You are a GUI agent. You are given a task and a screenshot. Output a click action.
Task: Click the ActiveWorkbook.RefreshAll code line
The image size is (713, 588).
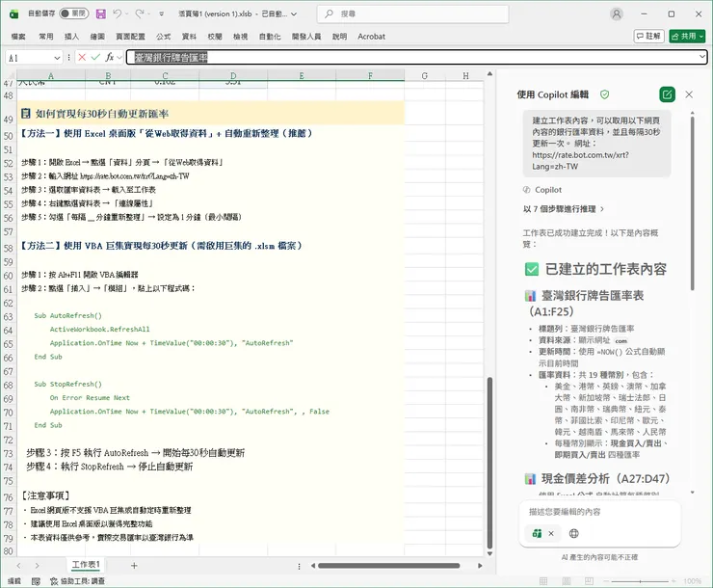pos(99,330)
